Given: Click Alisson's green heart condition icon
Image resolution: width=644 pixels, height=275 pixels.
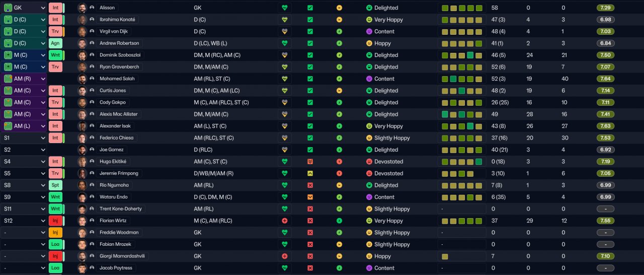Looking at the screenshot, I should [x=285, y=8].
